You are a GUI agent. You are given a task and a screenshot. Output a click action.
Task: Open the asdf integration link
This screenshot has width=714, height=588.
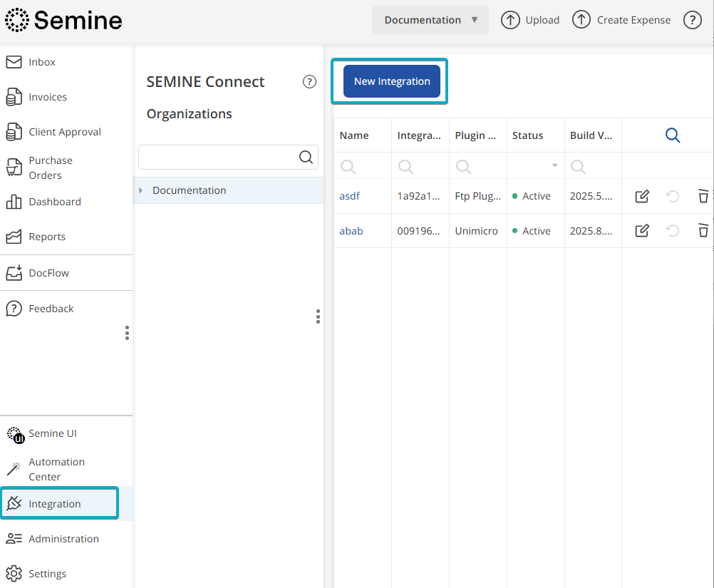point(349,196)
